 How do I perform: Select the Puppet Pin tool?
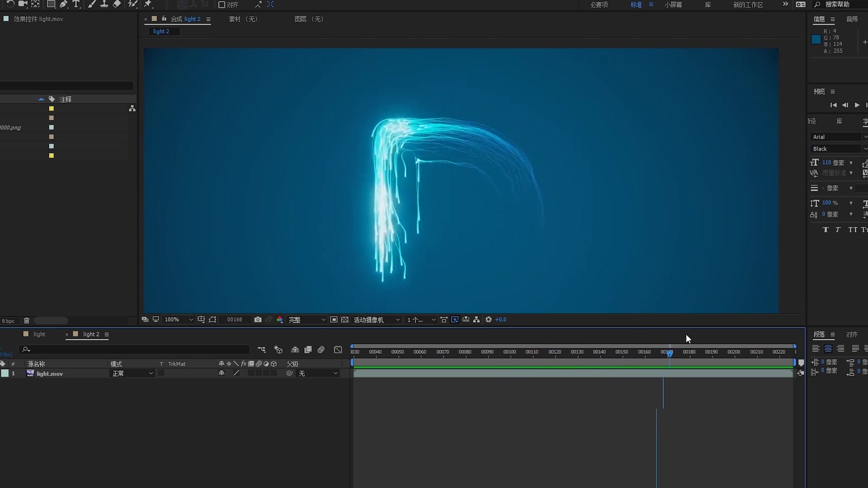148,4
